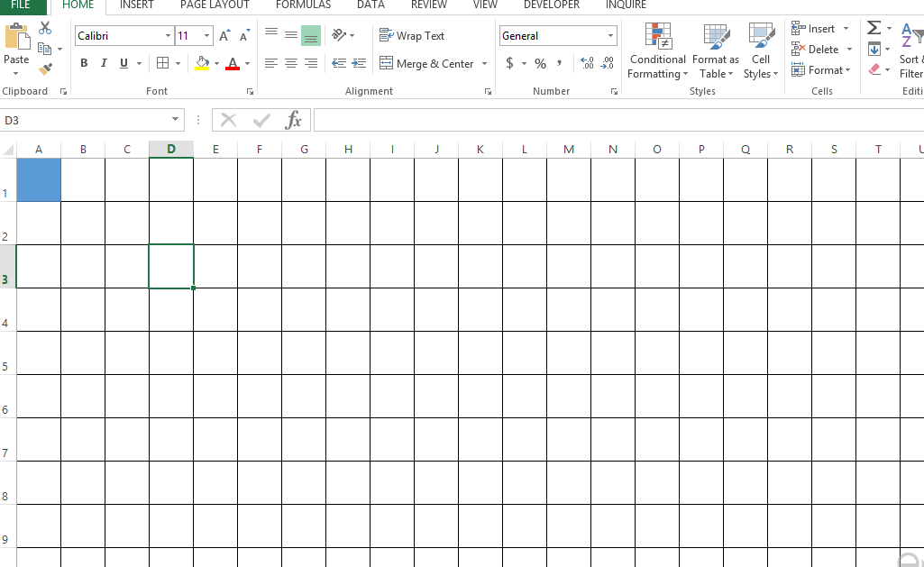Apply Accounting Number Format dollar icon
This screenshot has width=924, height=567.
click(509, 63)
